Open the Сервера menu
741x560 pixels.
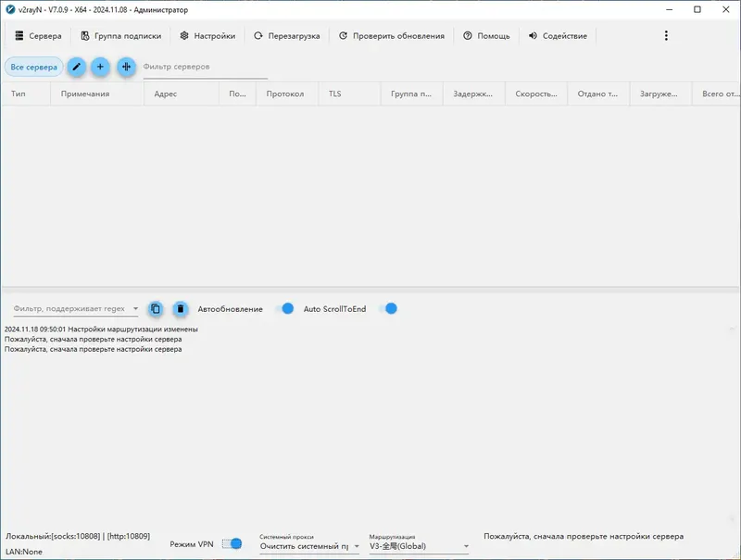38,36
